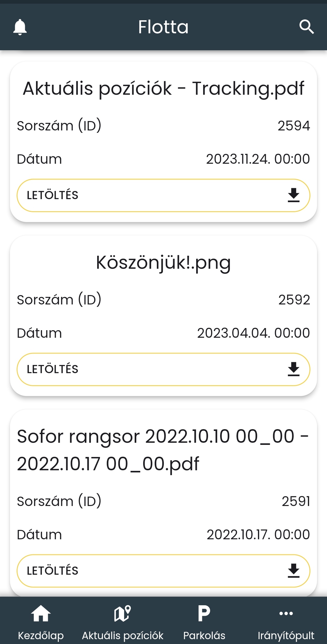
Task: Click download arrow for Köszönjük!.png
Action: point(293,369)
